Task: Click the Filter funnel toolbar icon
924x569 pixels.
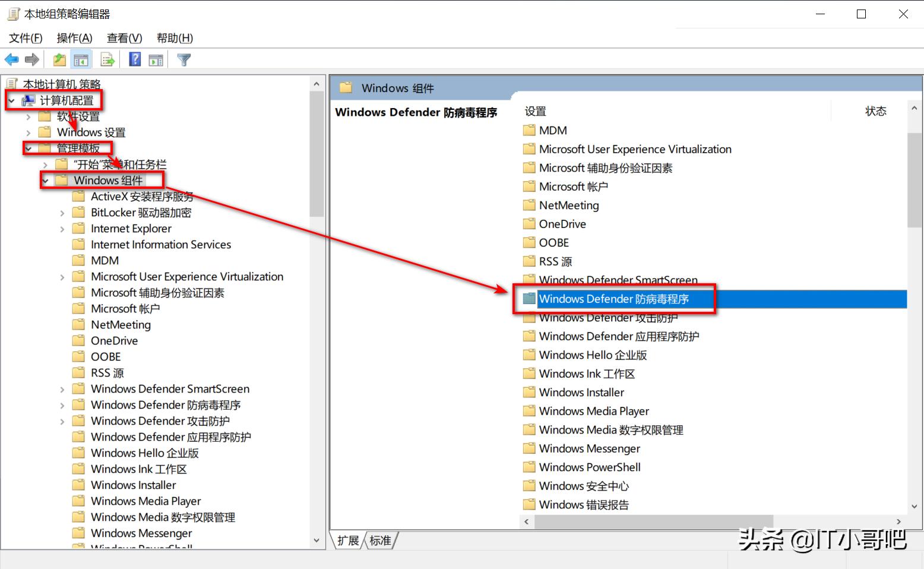Action: [x=183, y=59]
